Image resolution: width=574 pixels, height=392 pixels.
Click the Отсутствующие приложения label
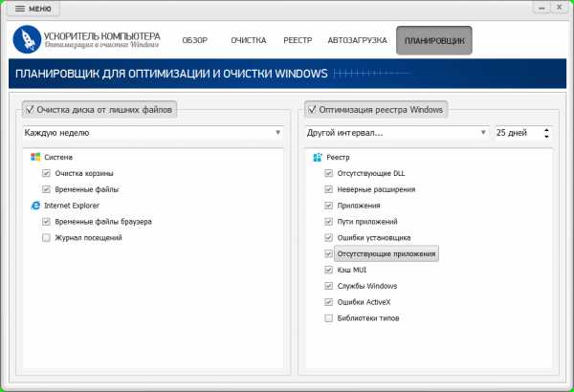[x=386, y=253]
